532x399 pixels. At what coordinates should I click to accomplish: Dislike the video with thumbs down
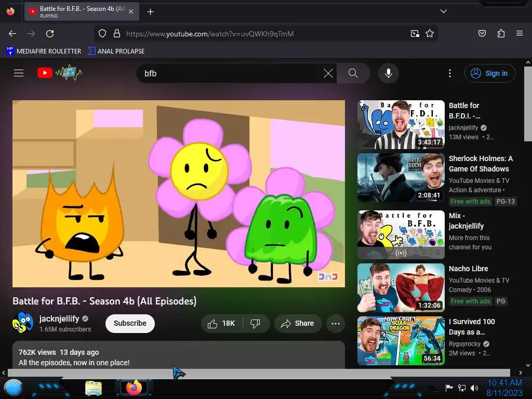256,323
